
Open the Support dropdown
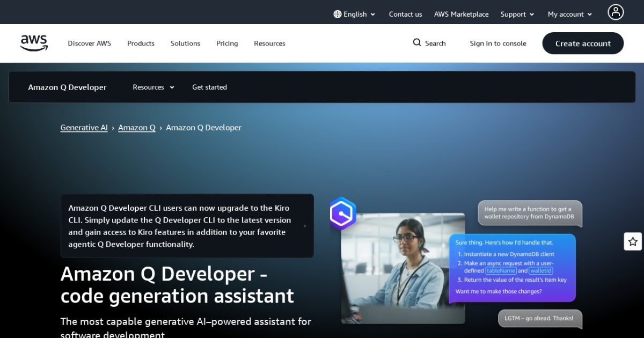[516, 14]
